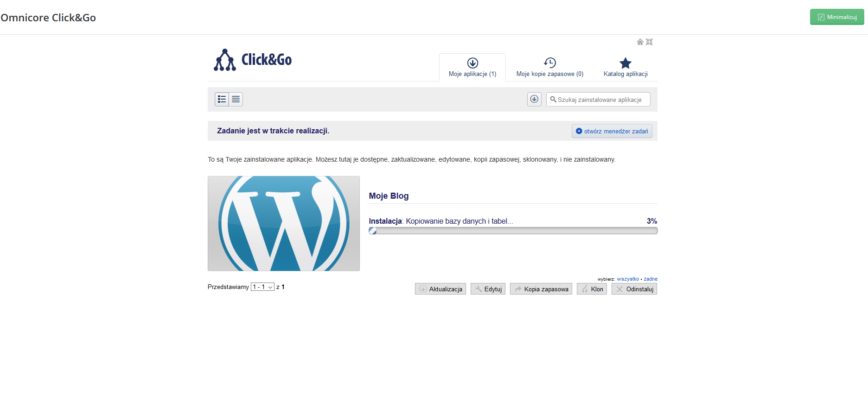Click the Kopia zapasowa button
This screenshot has height=402, width=868.
tap(541, 289)
